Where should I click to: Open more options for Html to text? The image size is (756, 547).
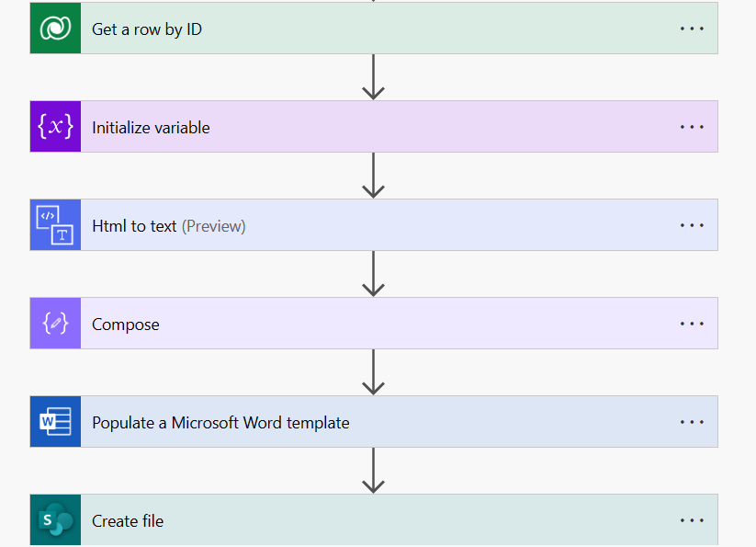pyautogui.click(x=692, y=225)
